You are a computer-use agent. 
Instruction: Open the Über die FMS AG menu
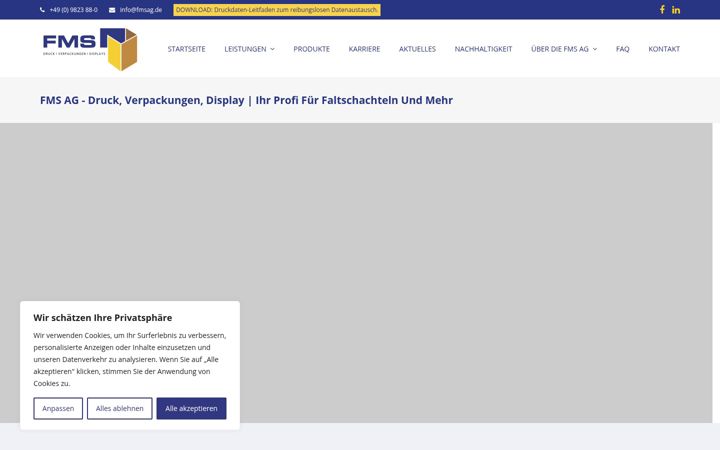(559, 49)
